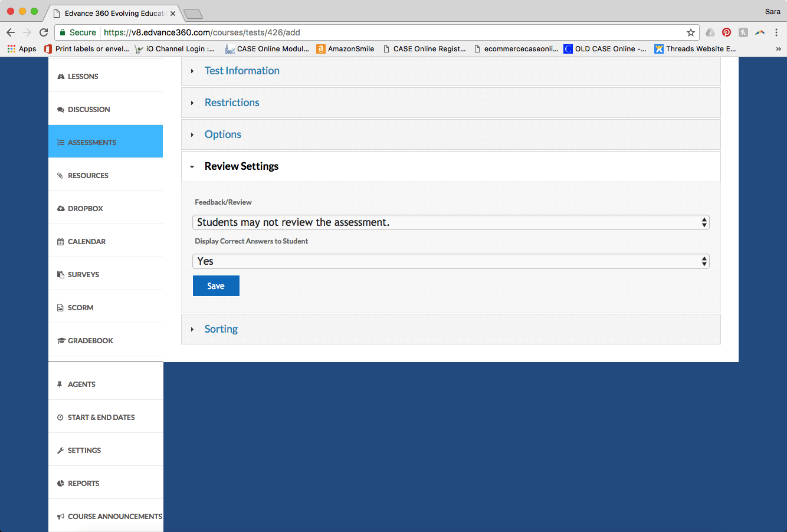Expand the Restrictions section

coord(232,103)
